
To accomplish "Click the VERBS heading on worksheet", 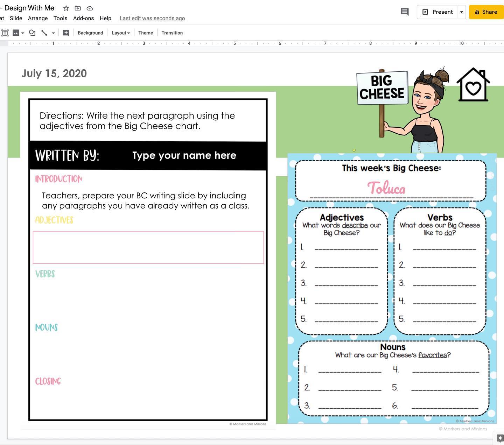I will point(45,274).
